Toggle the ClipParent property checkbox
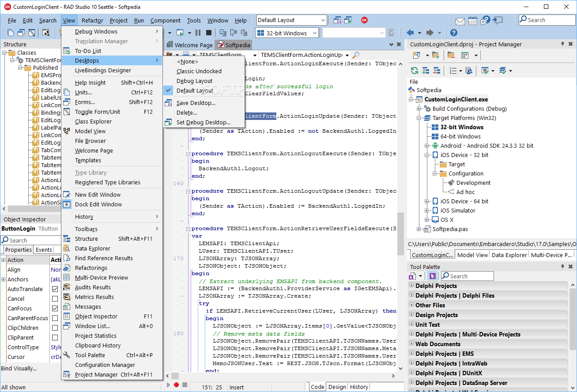Viewport: 577px width, 392px height. (55, 338)
